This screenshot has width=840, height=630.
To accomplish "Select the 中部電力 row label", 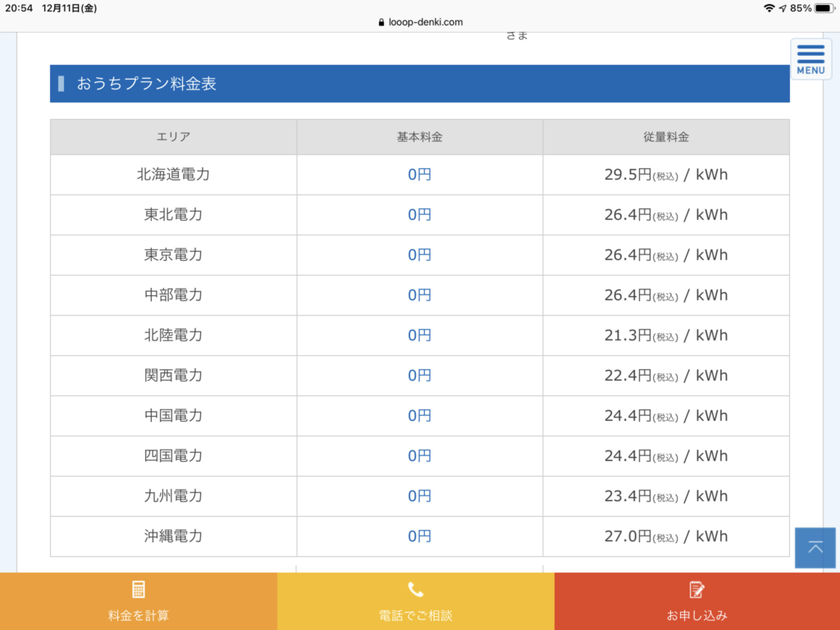I will (173, 295).
